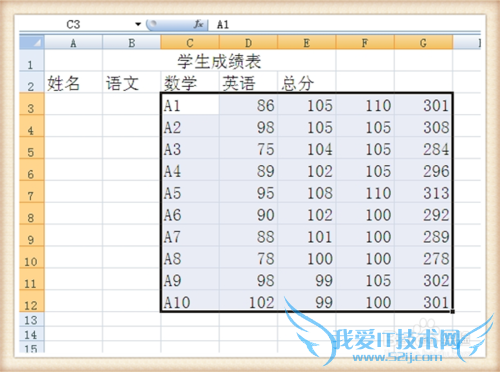
Task: Click cell containing A8
Action: click(190, 258)
